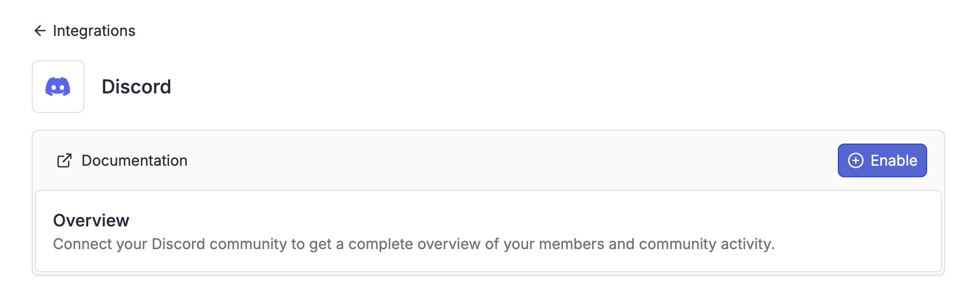Enable the Discord integration
980x304 pixels.
click(x=882, y=160)
